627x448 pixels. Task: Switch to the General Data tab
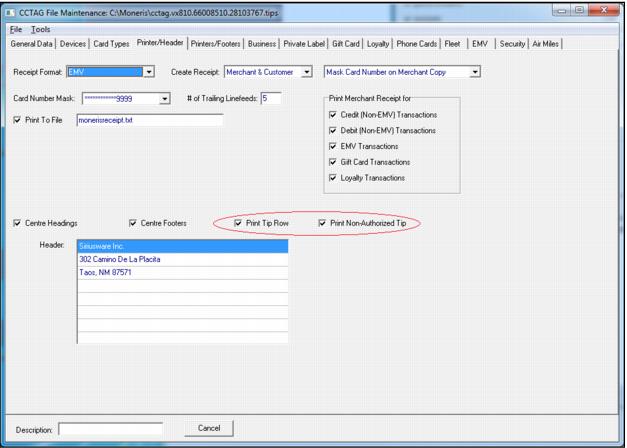tap(32, 44)
